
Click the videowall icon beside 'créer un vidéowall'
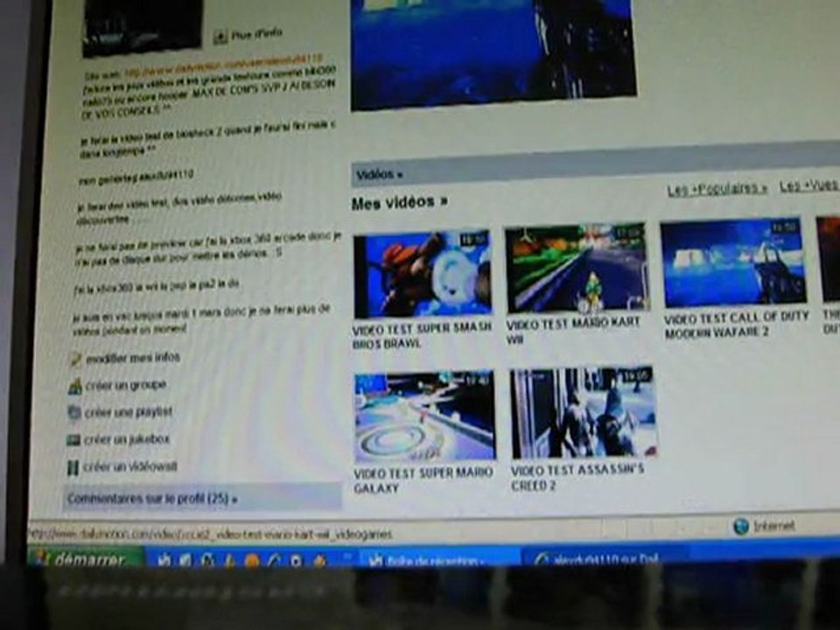click(73, 467)
